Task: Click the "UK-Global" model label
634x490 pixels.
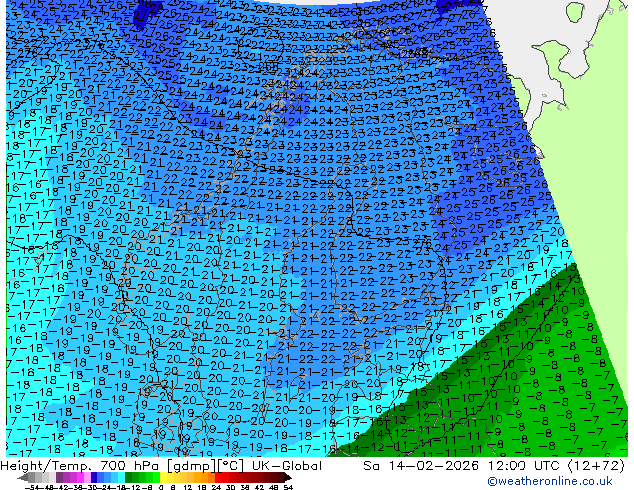Action: [x=287, y=465]
